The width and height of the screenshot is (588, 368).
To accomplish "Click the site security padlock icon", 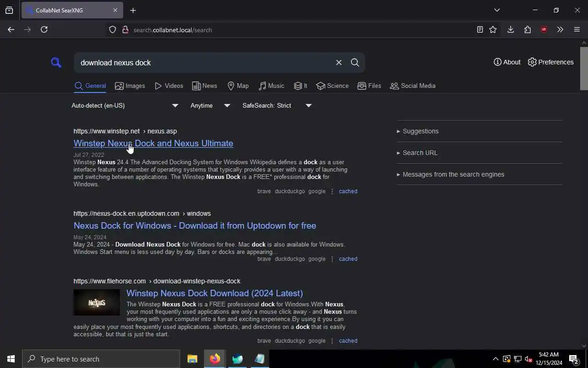I will (125, 30).
